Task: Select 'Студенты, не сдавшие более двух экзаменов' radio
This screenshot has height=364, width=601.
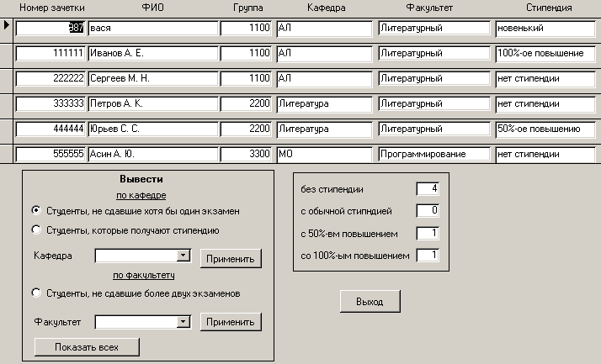Action: 36,293
